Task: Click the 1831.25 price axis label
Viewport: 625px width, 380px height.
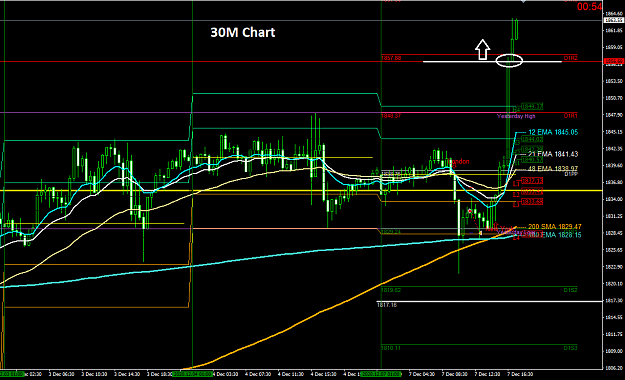Action: click(x=614, y=216)
